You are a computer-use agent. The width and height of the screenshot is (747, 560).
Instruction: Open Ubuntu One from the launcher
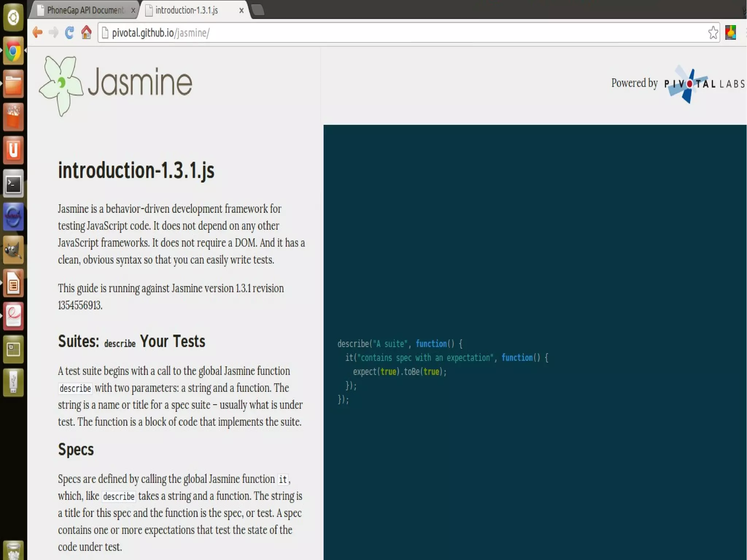(x=13, y=150)
